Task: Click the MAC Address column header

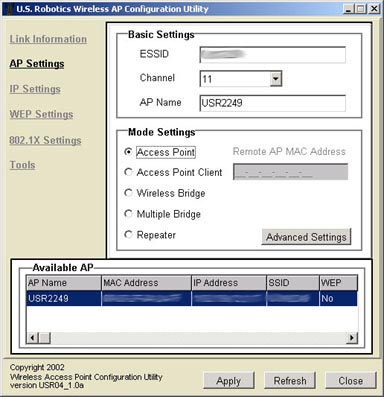Action: pyautogui.click(x=146, y=283)
